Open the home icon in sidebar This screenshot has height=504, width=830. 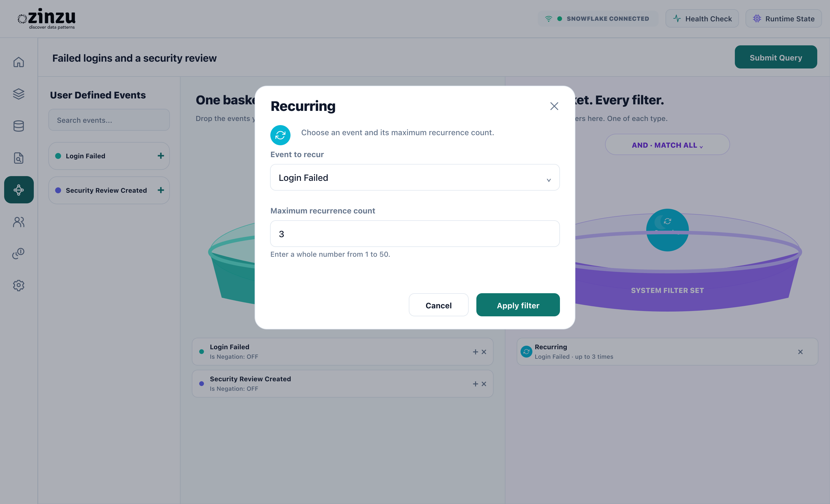(x=18, y=62)
